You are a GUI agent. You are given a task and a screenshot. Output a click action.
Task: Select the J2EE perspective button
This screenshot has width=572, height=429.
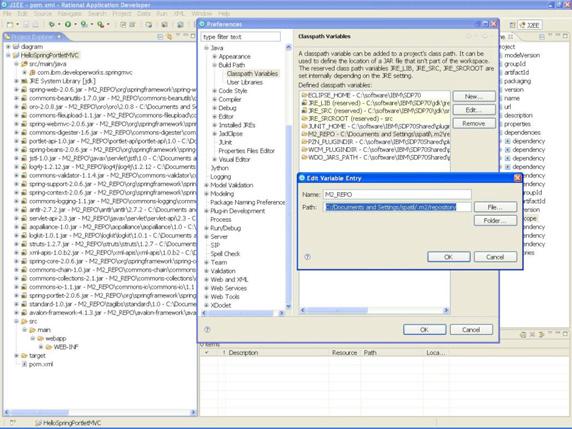530,25
